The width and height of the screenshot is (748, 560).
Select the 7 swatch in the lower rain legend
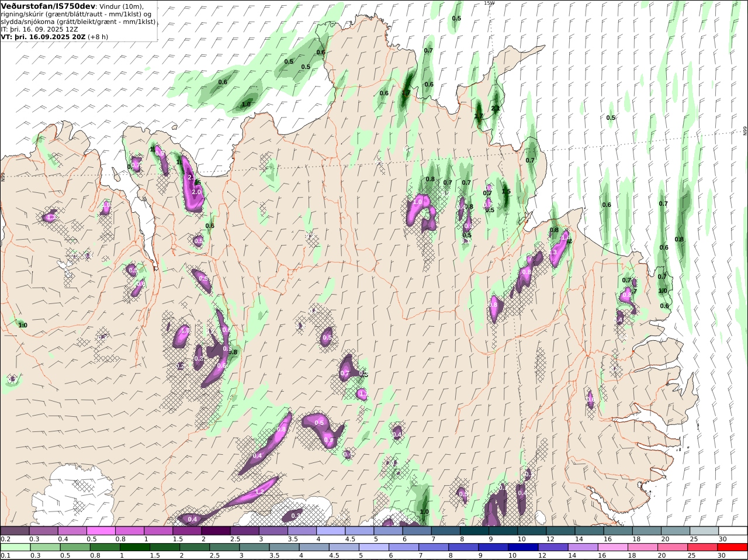(433, 547)
